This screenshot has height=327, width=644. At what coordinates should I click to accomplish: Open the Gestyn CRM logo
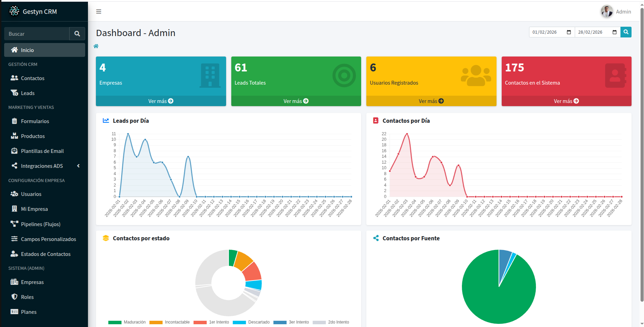point(14,11)
